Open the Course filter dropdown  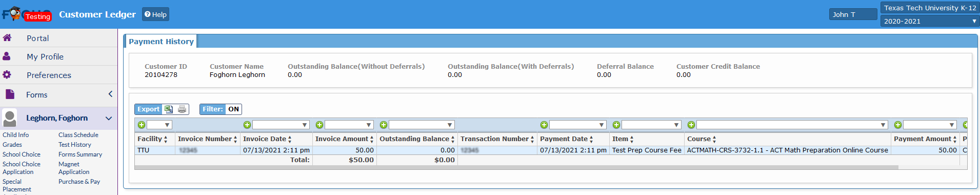pos(792,125)
